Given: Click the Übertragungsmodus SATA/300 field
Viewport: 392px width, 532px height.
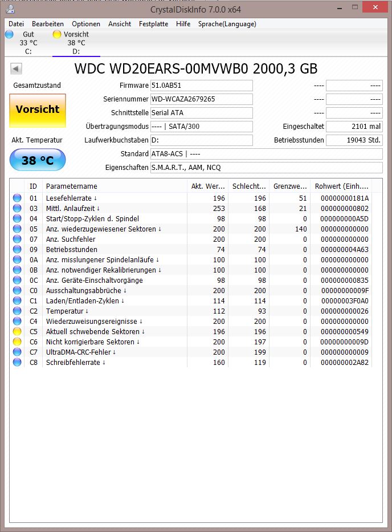Looking at the screenshot, I should [202, 127].
